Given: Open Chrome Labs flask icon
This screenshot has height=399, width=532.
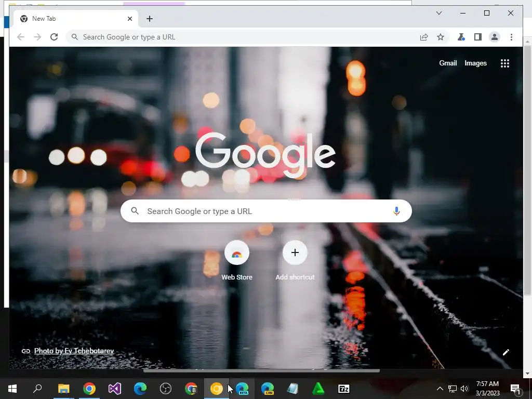Looking at the screenshot, I should [x=461, y=37].
